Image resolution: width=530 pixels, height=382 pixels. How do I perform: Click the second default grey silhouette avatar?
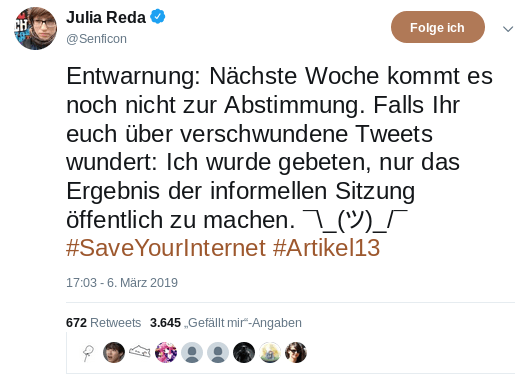pos(218,353)
